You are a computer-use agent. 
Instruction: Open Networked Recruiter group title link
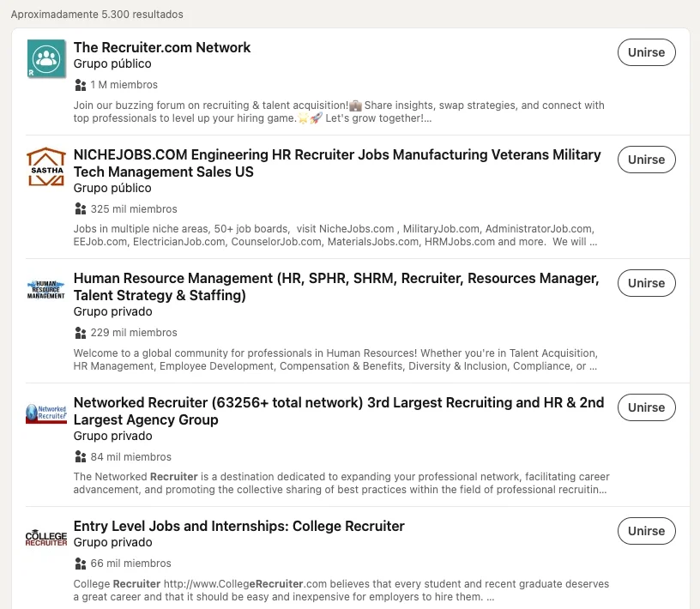[339, 411]
